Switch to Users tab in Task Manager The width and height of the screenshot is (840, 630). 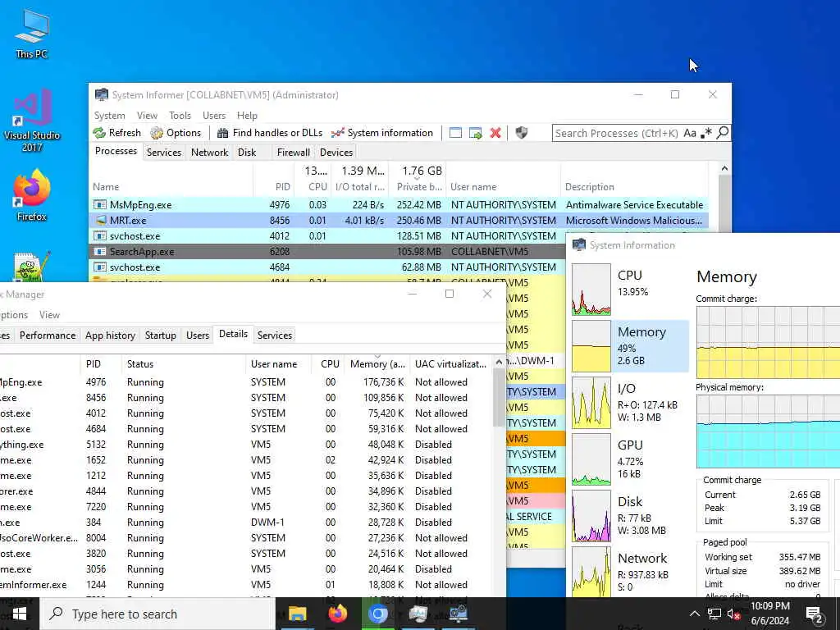[198, 336]
